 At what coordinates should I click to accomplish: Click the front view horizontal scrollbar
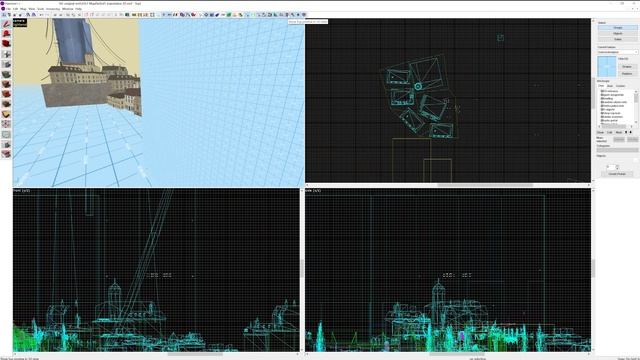(x=195, y=354)
